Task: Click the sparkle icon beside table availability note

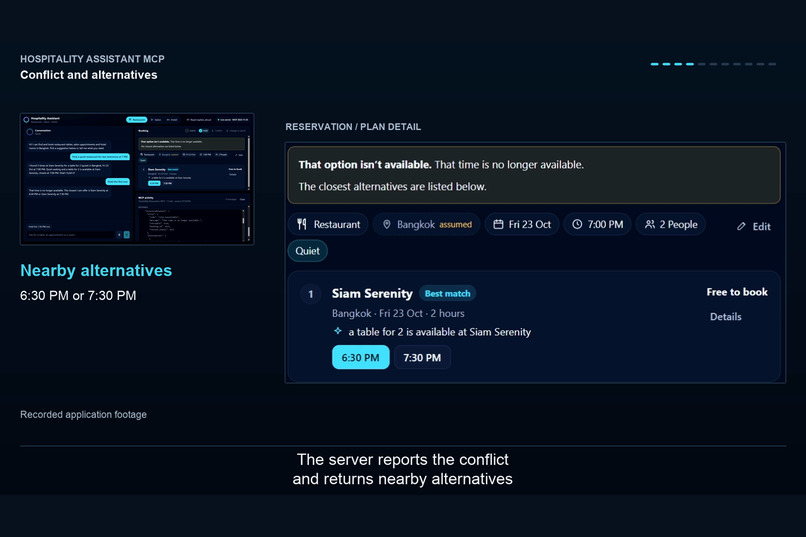Action: (338, 331)
